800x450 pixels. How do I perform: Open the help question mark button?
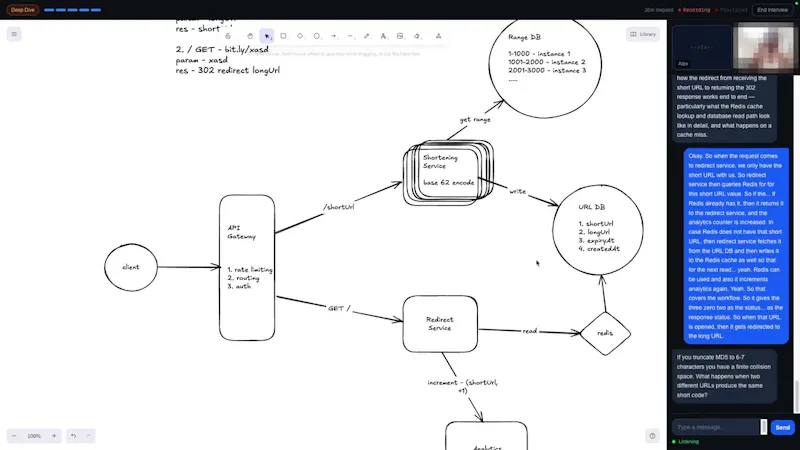(652, 436)
